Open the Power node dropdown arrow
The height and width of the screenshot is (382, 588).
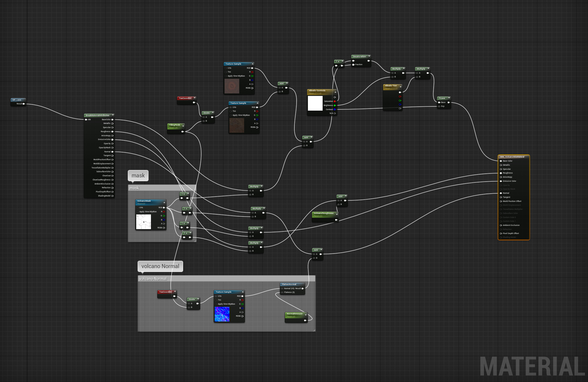click(449, 98)
